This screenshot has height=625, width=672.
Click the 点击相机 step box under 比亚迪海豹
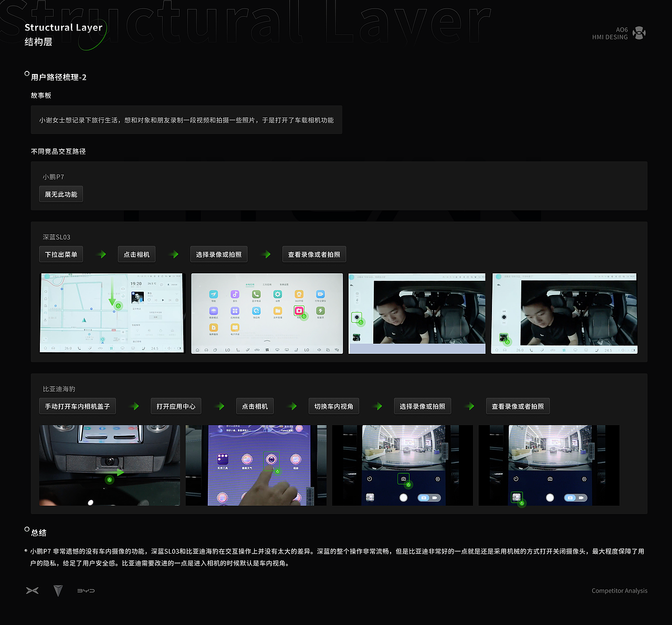[x=255, y=406]
